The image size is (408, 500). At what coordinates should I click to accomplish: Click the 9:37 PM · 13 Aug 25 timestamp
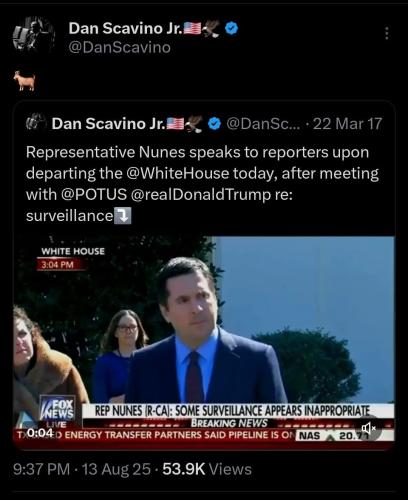[x=82, y=469]
